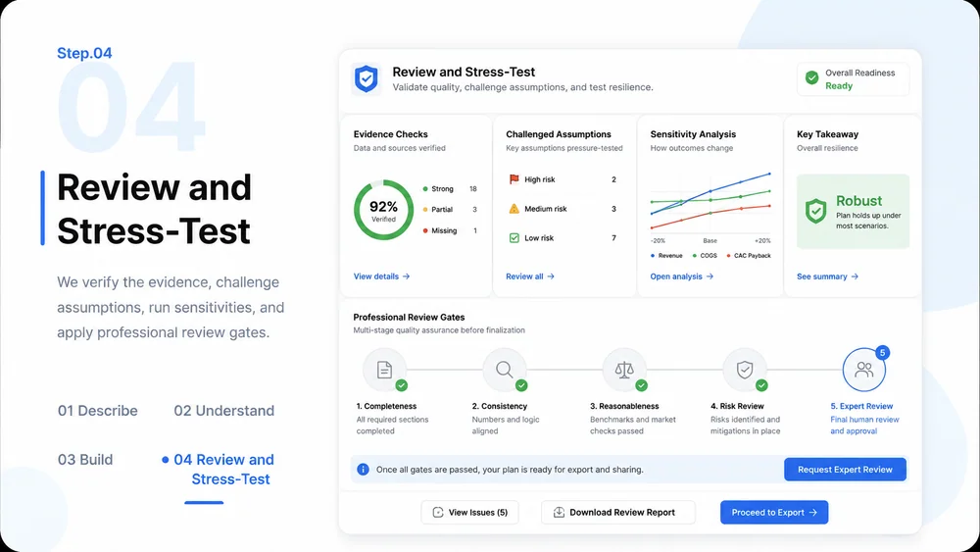Click the 'Partial' legend label
The height and width of the screenshot is (552, 980).
[x=442, y=210]
